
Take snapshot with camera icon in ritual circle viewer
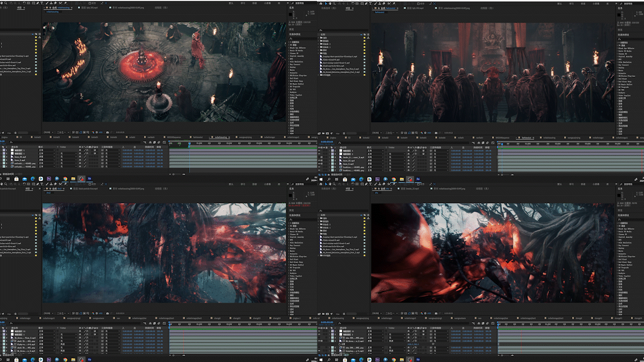coord(107,132)
